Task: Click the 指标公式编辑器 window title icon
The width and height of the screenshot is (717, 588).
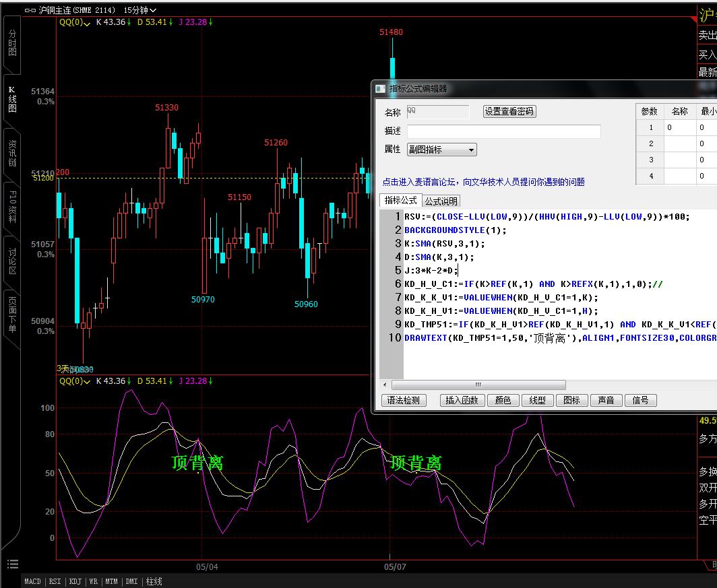Action: [x=381, y=89]
